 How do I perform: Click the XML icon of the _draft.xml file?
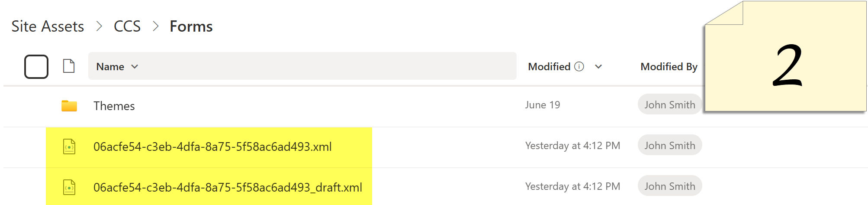click(69, 187)
